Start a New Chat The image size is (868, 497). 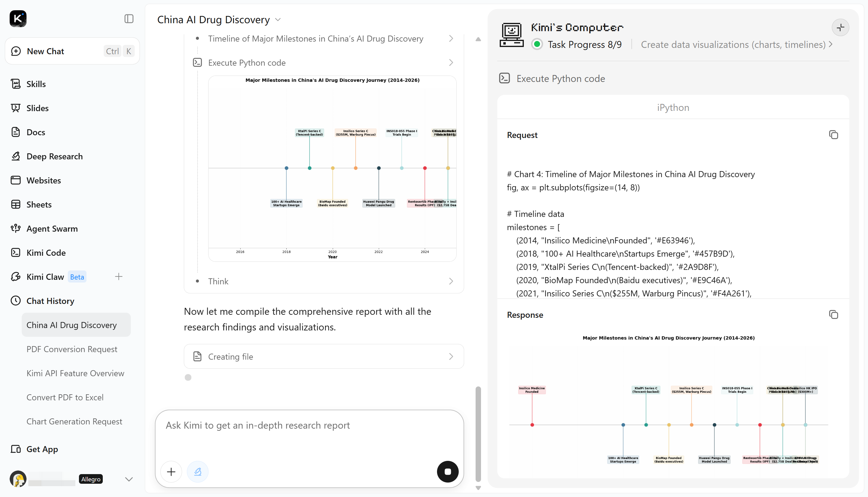[x=72, y=51]
